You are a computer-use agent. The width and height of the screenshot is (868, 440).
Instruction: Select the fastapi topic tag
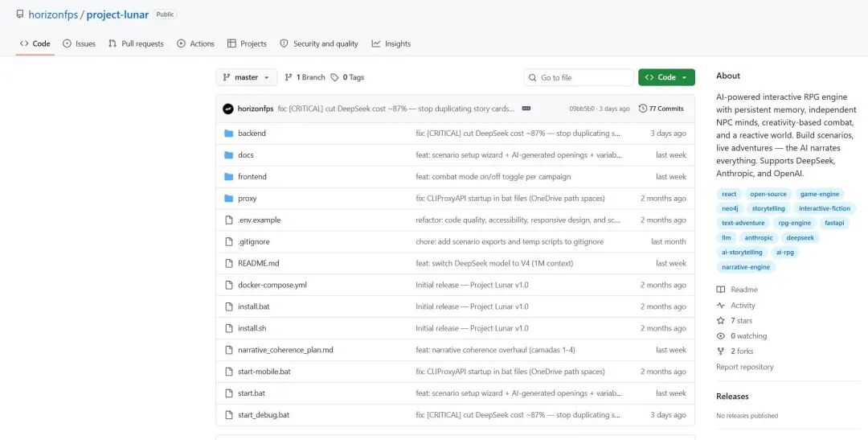[833, 224]
